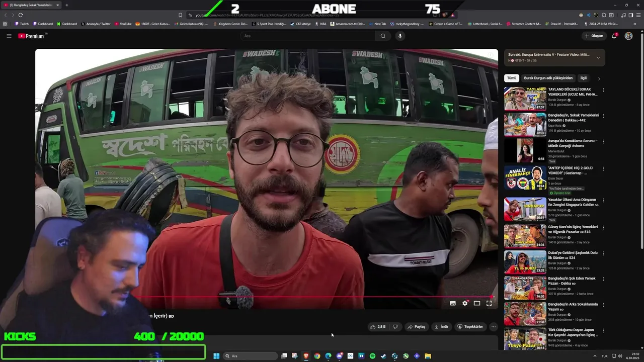Open options for Avrupa'da Konaklama Sorunu video
The height and width of the screenshot is (362, 644).
603,141
